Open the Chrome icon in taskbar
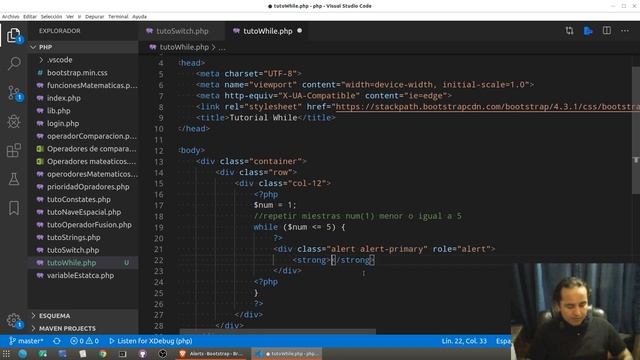This screenshot has height=360, width=640. point(102,354)
